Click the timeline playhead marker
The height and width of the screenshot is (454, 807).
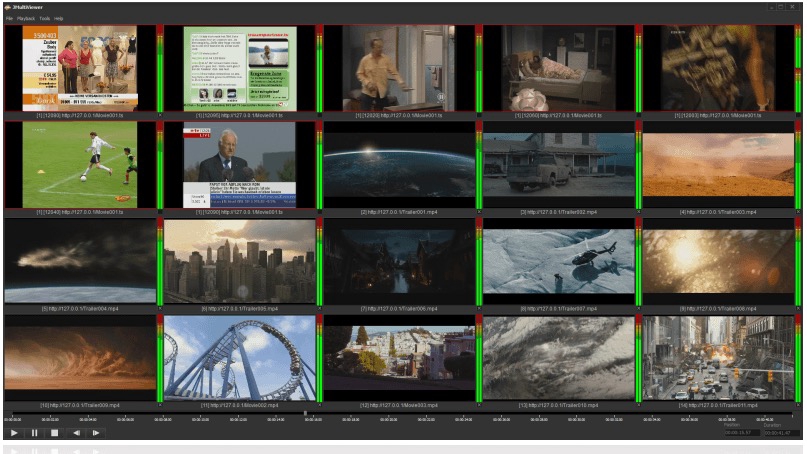(305, 413)
